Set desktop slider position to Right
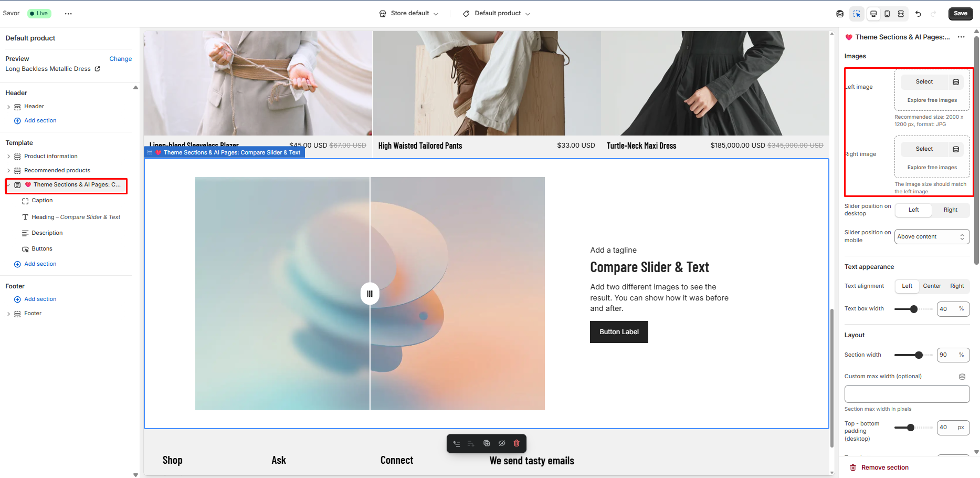The height and width of the screenshot is (478, 980). point(950,210)
